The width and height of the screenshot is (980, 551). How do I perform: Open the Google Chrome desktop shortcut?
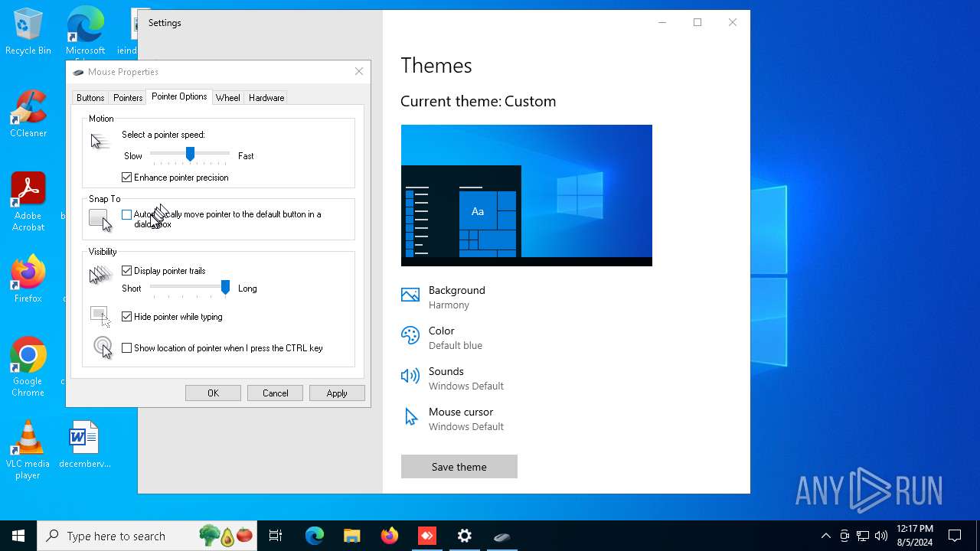pyautogui.click(x=28, y=367)
